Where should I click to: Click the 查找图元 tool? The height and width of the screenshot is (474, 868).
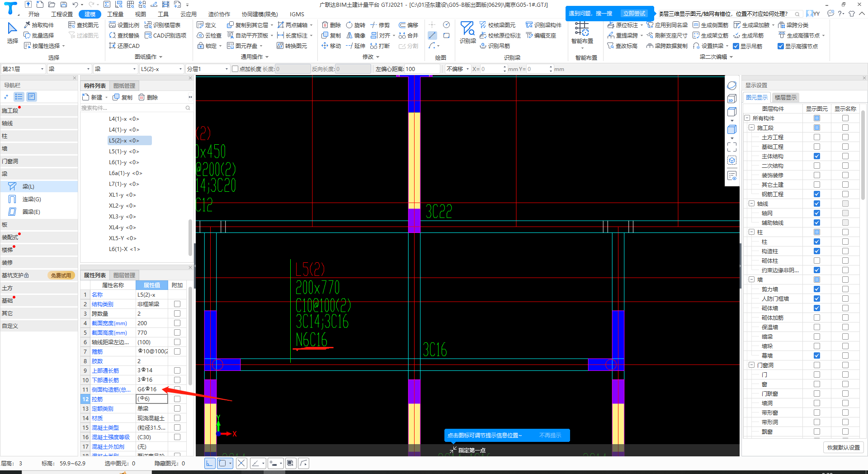point(83,25)
